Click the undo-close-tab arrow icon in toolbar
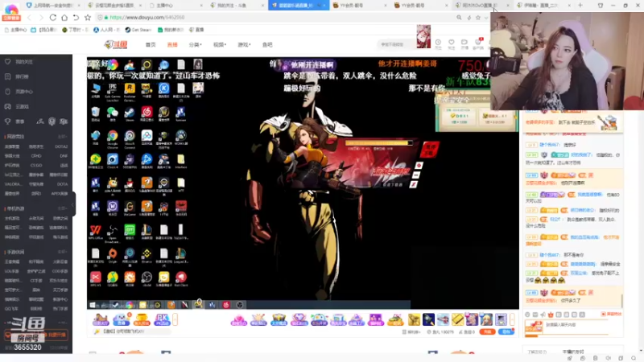 tap(76, 18)
